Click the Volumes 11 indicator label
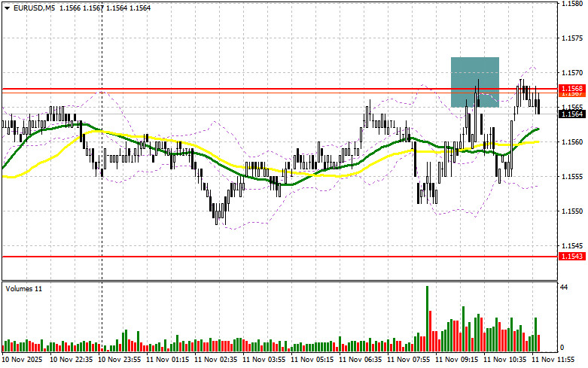Image resolution: width=588 pixels, height=368 pixels. (x=24, y=289)
